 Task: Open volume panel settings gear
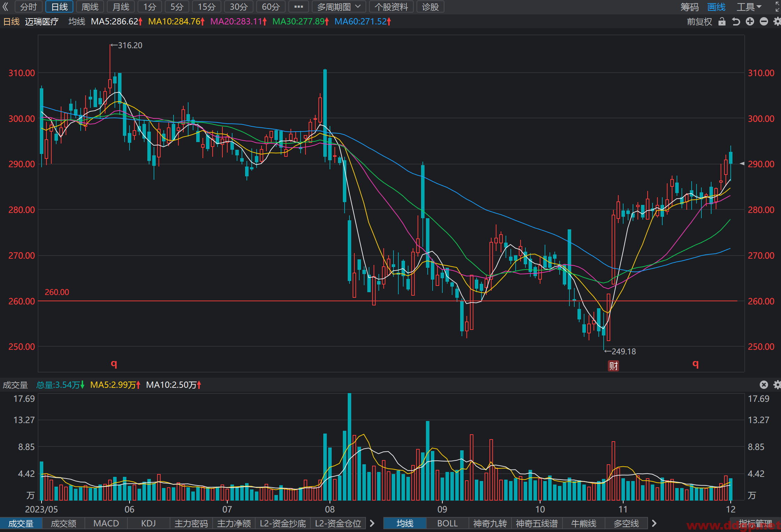[x=777, y=385]
